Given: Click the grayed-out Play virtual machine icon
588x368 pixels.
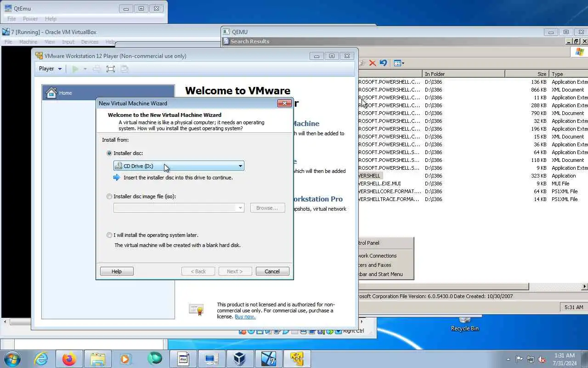Looking at the screenshot, I should 75,69.
